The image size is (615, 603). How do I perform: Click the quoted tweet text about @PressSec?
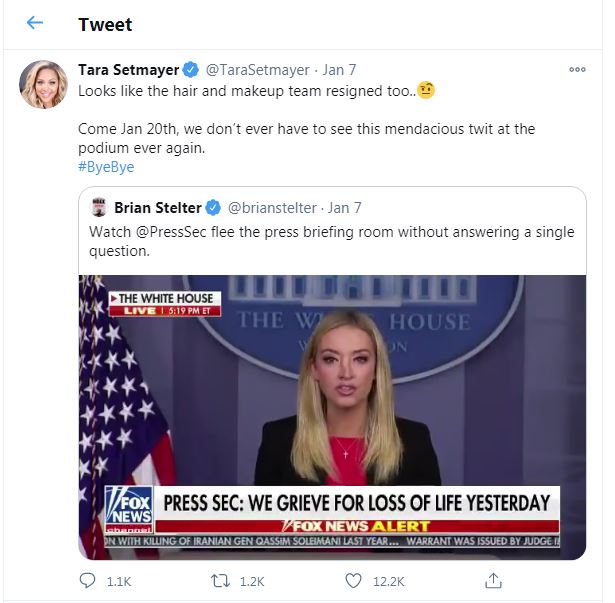(331, 241)
